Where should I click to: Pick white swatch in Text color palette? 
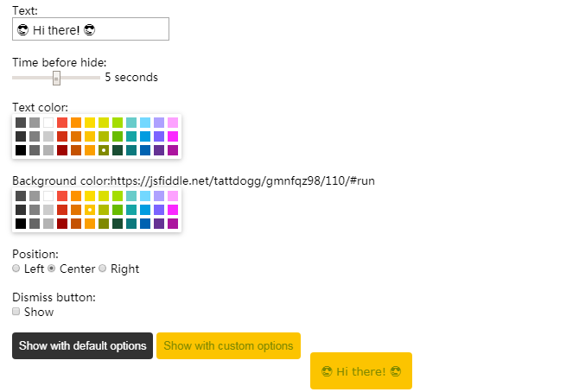pyautogui.click(x=48, y=123)
